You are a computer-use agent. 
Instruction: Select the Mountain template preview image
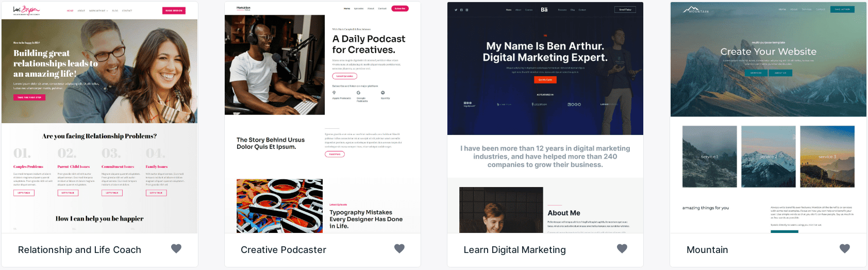tap(769, 117)
